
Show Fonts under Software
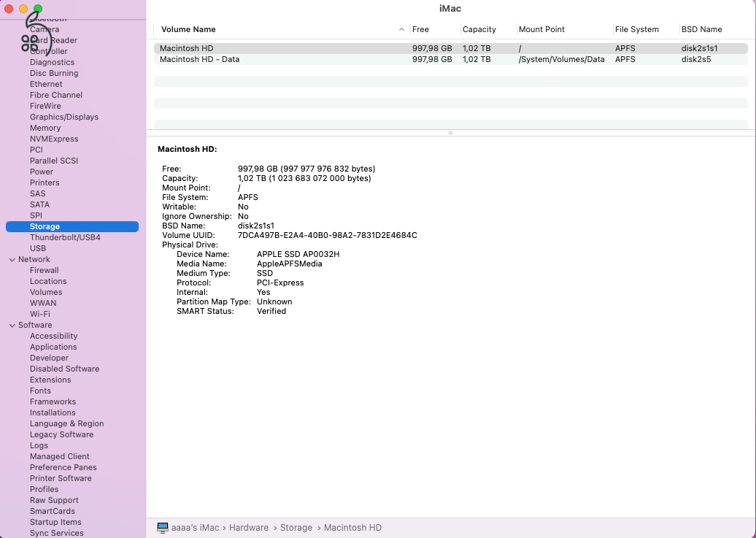coord(40,391)
